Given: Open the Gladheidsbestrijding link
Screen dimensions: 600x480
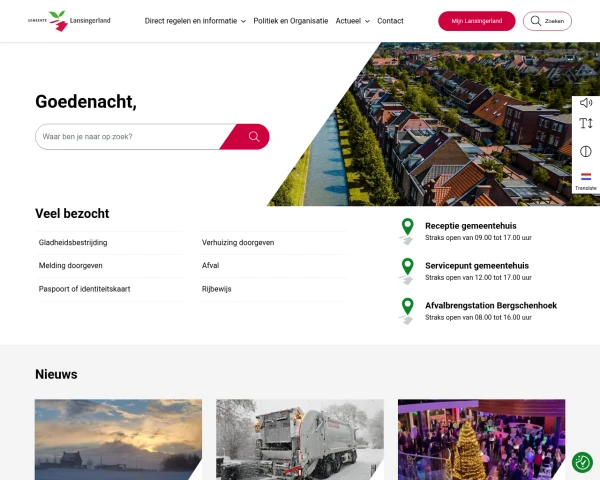Looking at the screenshot, I should pyautogui.click(x=73, y=243).
